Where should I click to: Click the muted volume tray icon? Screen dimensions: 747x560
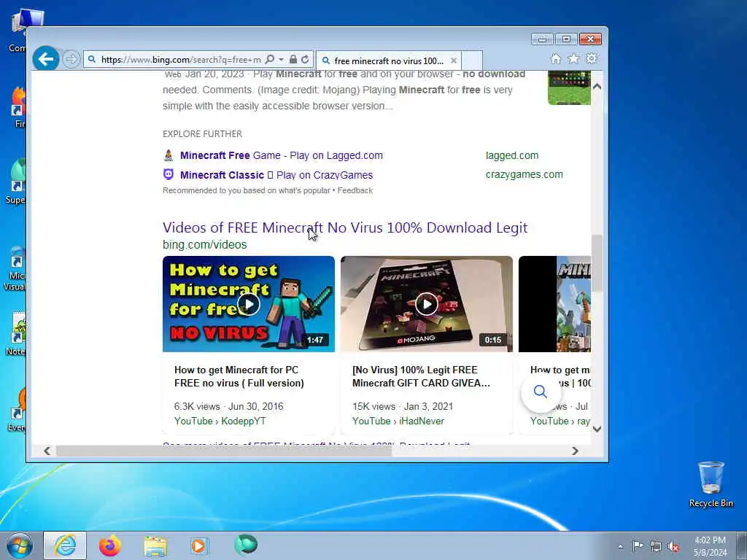tap(673, 546)
